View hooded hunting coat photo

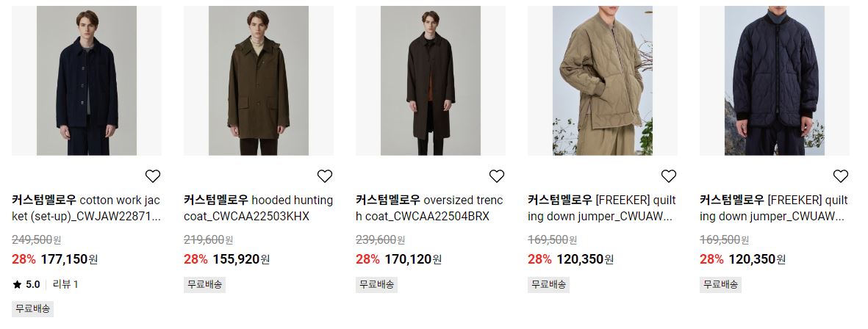tap(259, 81)
